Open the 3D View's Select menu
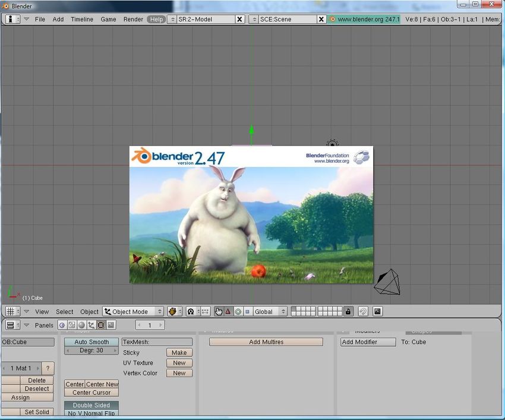 (x=64, y=312)
